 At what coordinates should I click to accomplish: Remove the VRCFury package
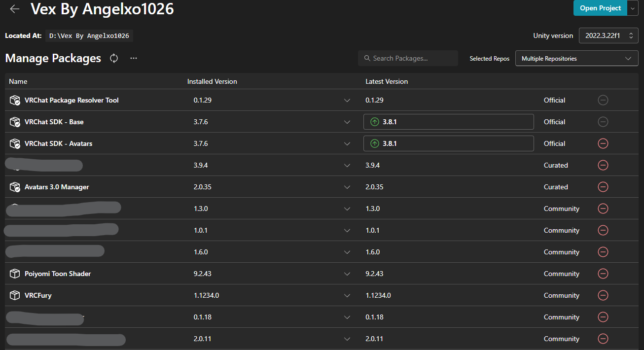point(603,295)
